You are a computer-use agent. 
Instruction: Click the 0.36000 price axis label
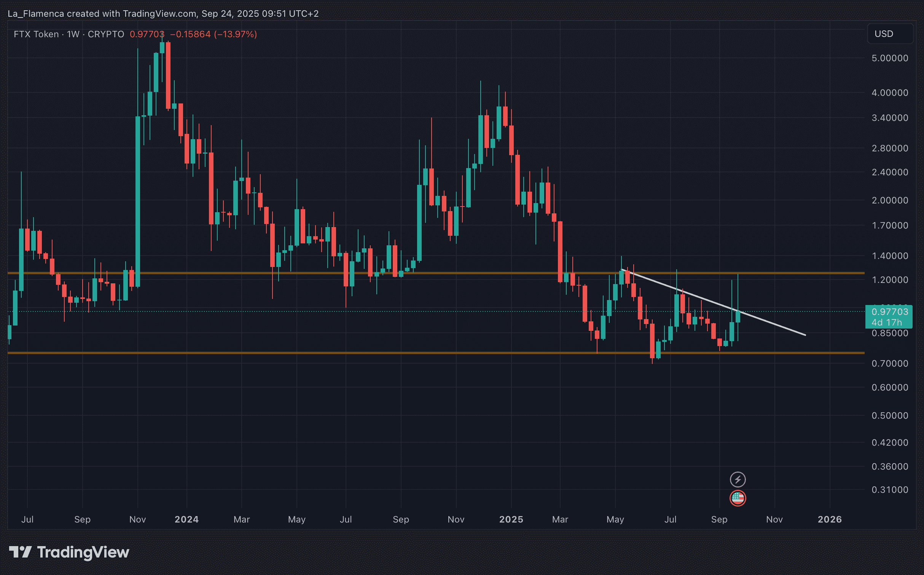point(890,467)
